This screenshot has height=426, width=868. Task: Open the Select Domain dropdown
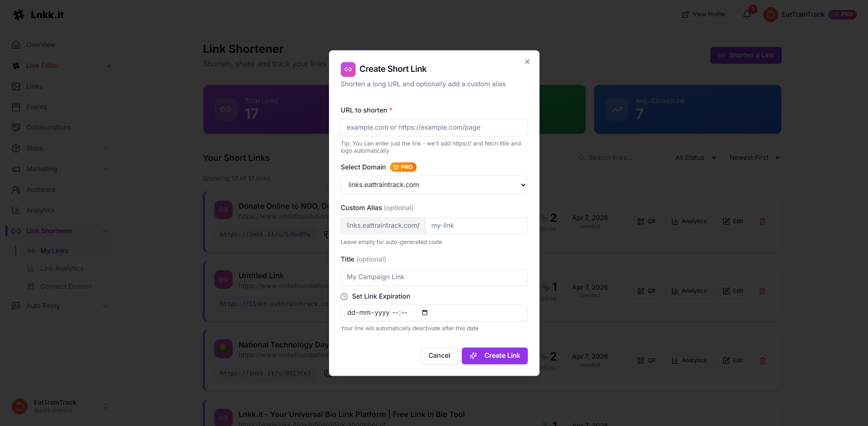coord(433,185)
